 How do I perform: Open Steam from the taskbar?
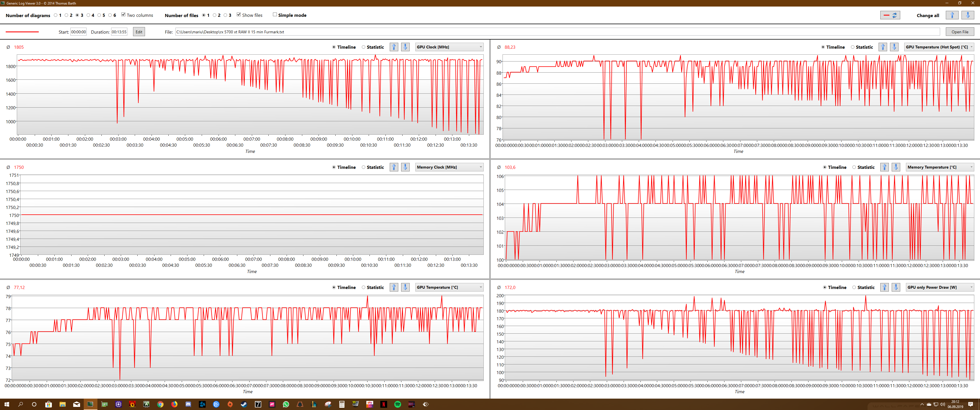[x=244, y=404]
